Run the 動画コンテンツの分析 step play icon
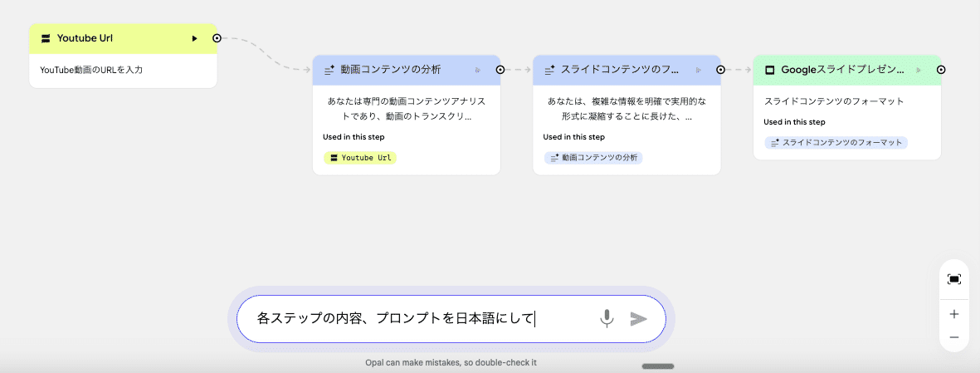980x373 pixels. pos(478,71)
